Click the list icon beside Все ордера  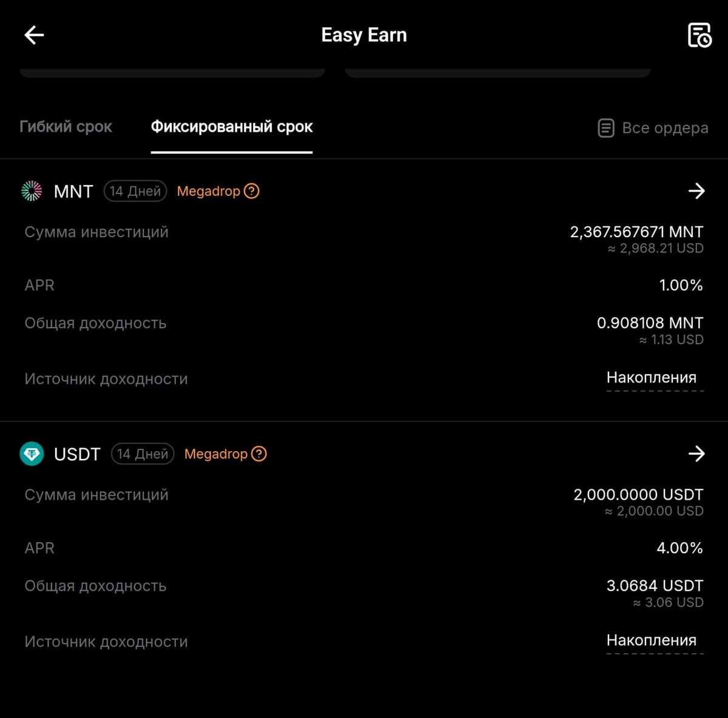[x=605, y=128]
